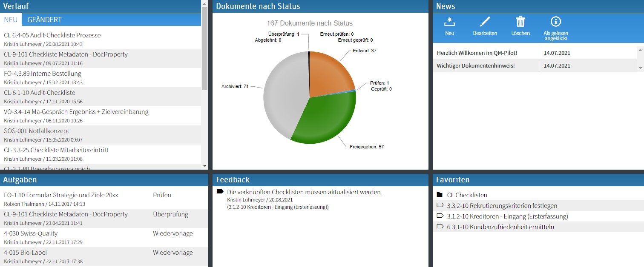
Task: Click the Prüfen status of FO-1.10 task
Action: [162, 195]
